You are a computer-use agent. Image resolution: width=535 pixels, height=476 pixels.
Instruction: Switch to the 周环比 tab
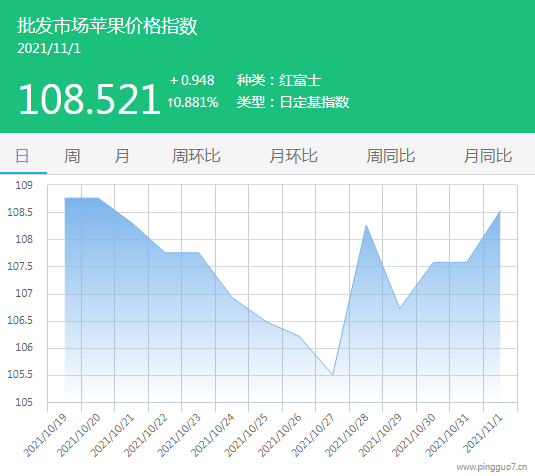pyautogui.click(x=196, y=156)
